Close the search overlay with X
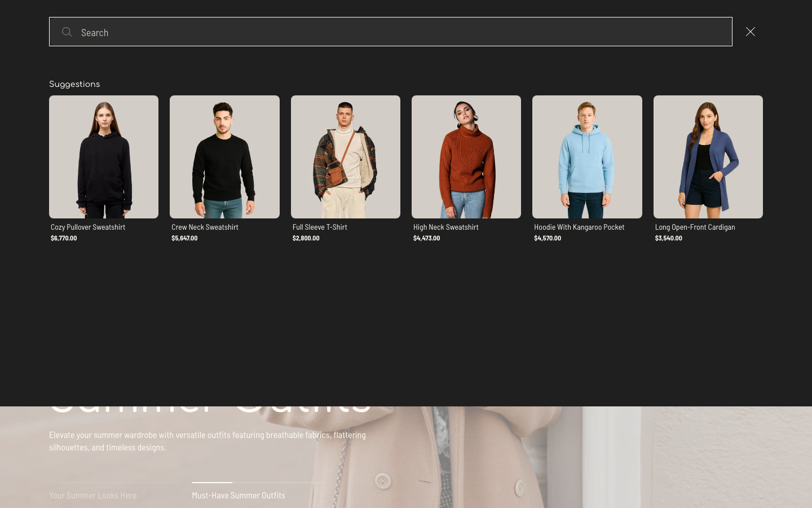This screenshot has height=508, width=812. pos(751,32)
